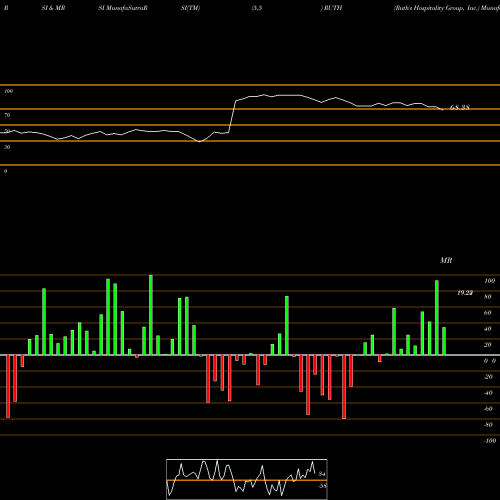The image size is (500, 500).
Task: Click the '-40' label on the MR axis
Action: coord(488,393)
